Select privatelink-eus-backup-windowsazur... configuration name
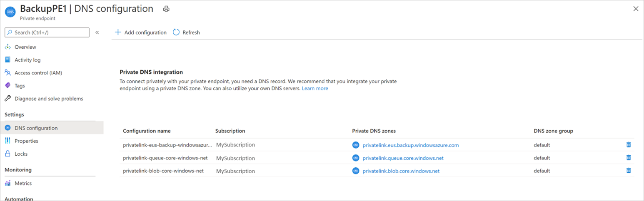Screen dimensions: 644x201 tap(167, 145)
